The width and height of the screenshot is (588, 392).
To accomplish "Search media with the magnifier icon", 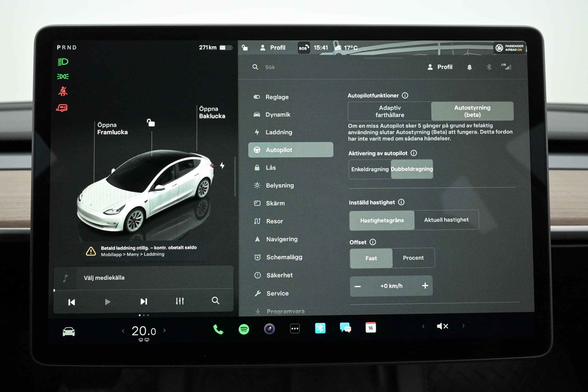I will pos(215,300).
